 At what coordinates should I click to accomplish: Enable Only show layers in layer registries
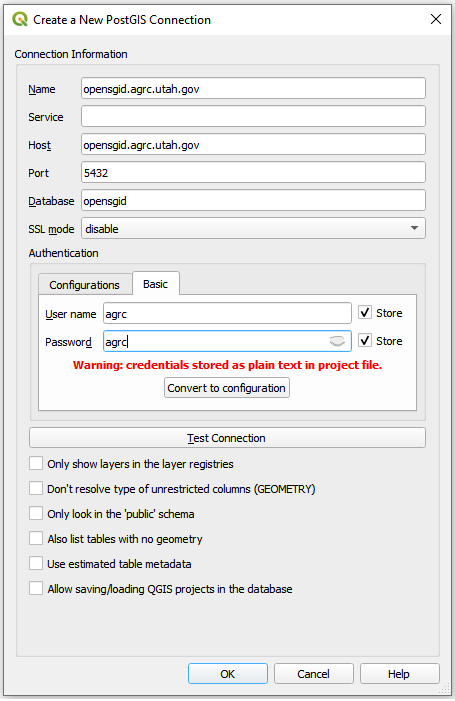[x=36, y=463]
